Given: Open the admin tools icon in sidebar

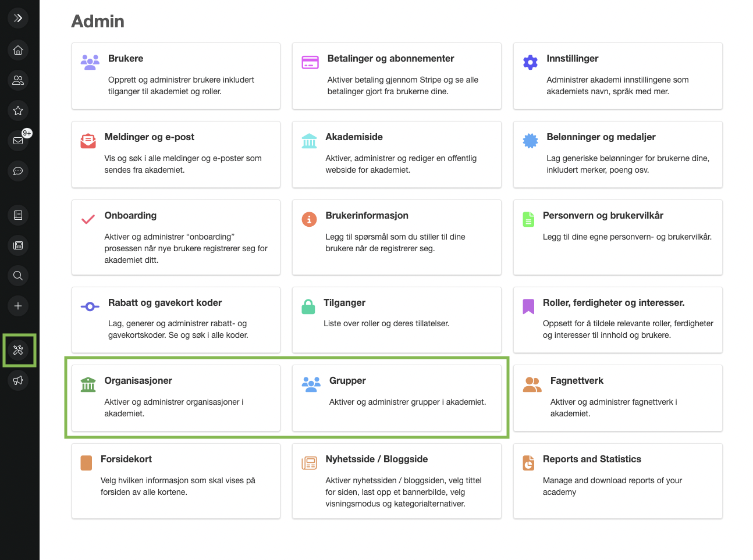Looking at the screenshot, I should point(18,350).
